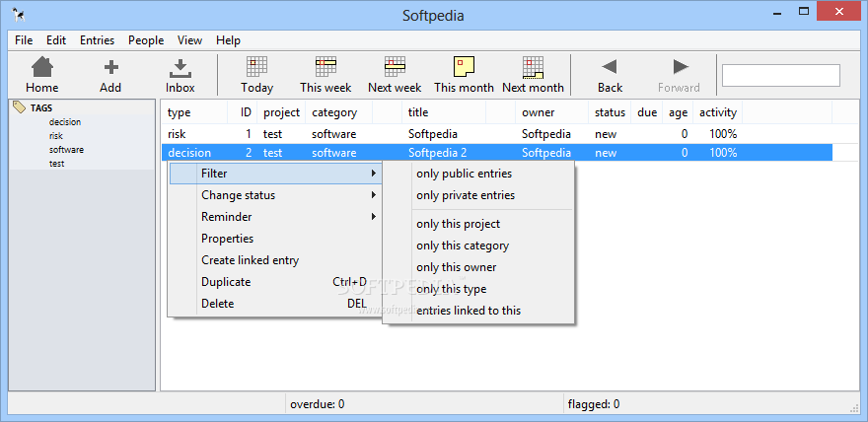Show This month note icon
The image size is (868, 422).
click(x=464, y=67)
